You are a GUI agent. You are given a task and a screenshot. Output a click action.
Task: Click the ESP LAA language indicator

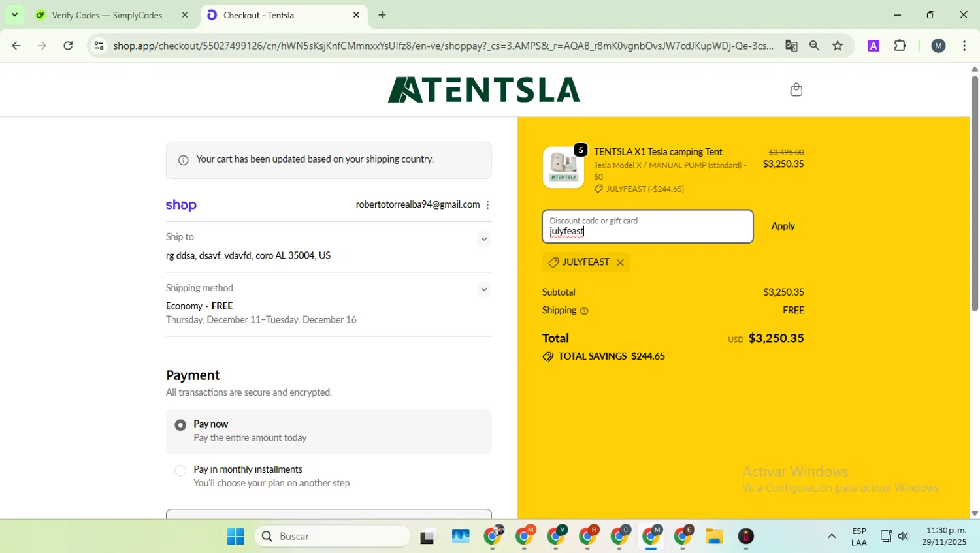859,537
